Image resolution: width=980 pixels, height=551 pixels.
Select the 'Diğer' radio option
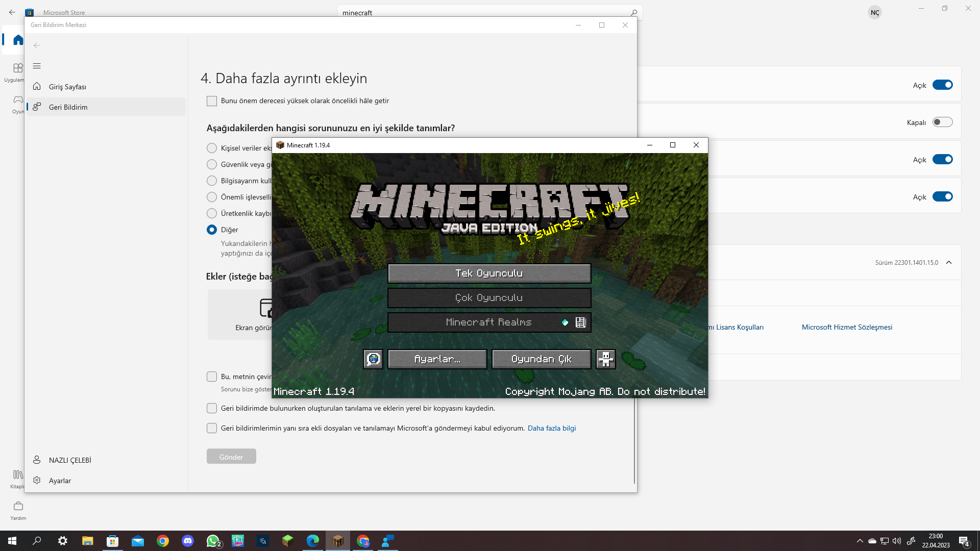click(212, 230)
